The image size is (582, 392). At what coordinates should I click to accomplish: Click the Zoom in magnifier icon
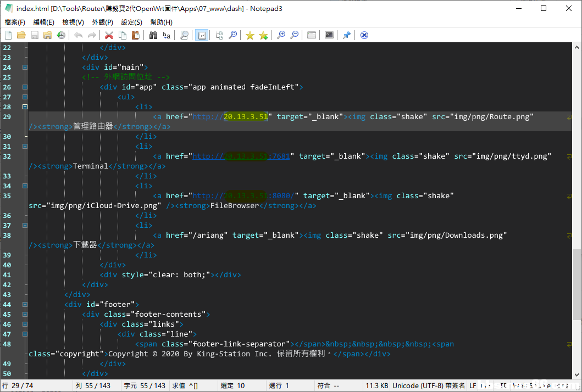click(x=281, y=35)
